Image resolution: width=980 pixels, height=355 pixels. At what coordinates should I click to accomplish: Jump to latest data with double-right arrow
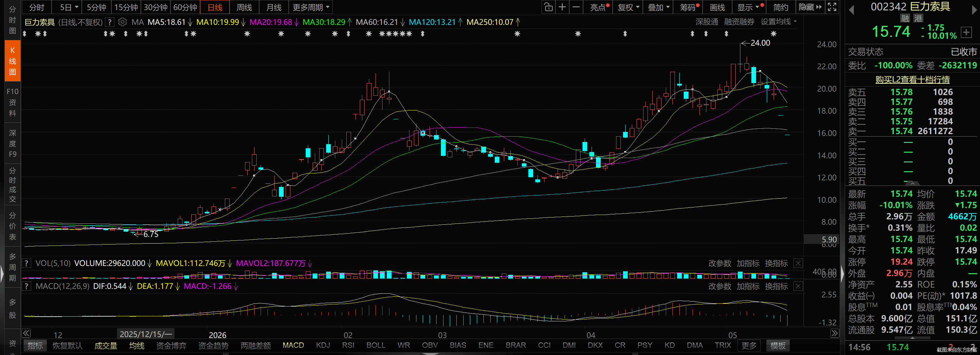(x=834, y=333)
